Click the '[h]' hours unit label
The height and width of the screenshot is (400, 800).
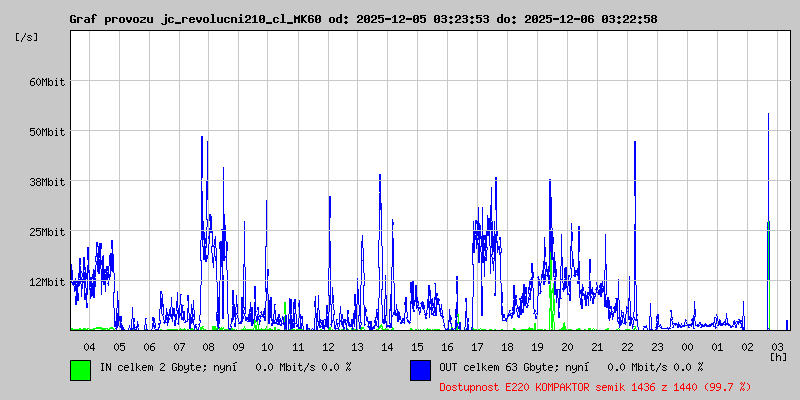click(x=777, y=356)
